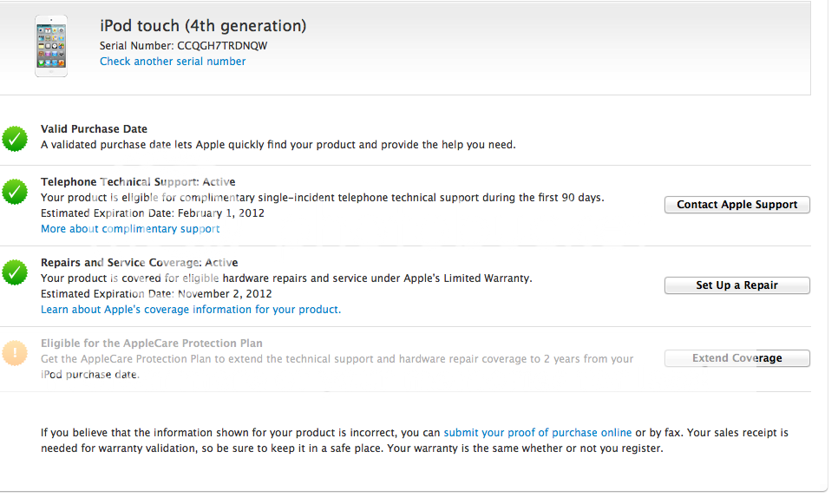Click Set Up a Repair button
838x504 pixels.
737,285
